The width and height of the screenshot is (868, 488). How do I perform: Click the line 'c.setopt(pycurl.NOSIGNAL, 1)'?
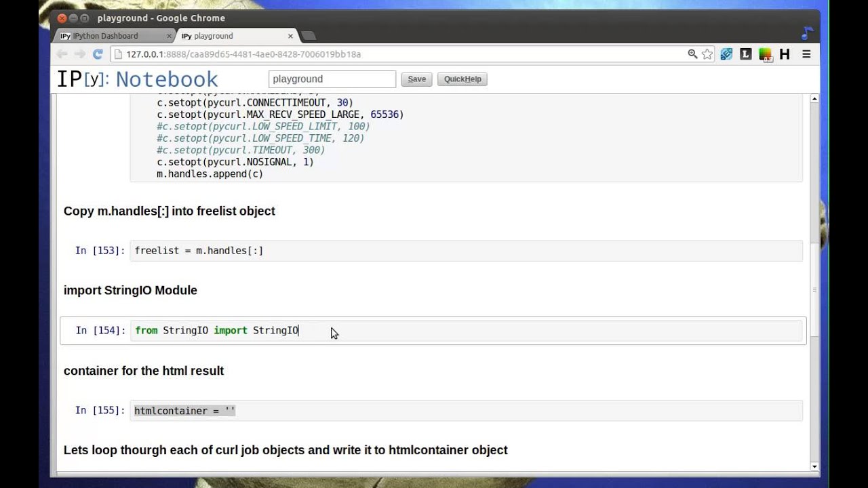tap(235, 162)
